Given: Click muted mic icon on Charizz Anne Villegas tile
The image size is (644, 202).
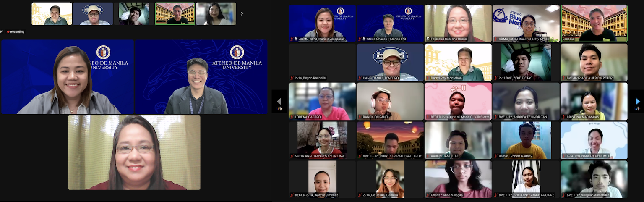Looking at the screenshot, I should point(428,195).
